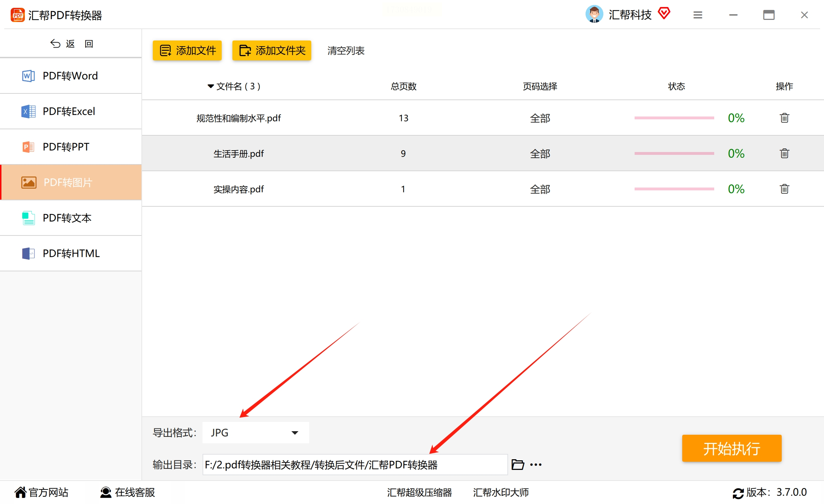Select the PDF转文本 tab
Image resolution: width=824 pixels, height=504 pixels.
[x=71, y=218]
